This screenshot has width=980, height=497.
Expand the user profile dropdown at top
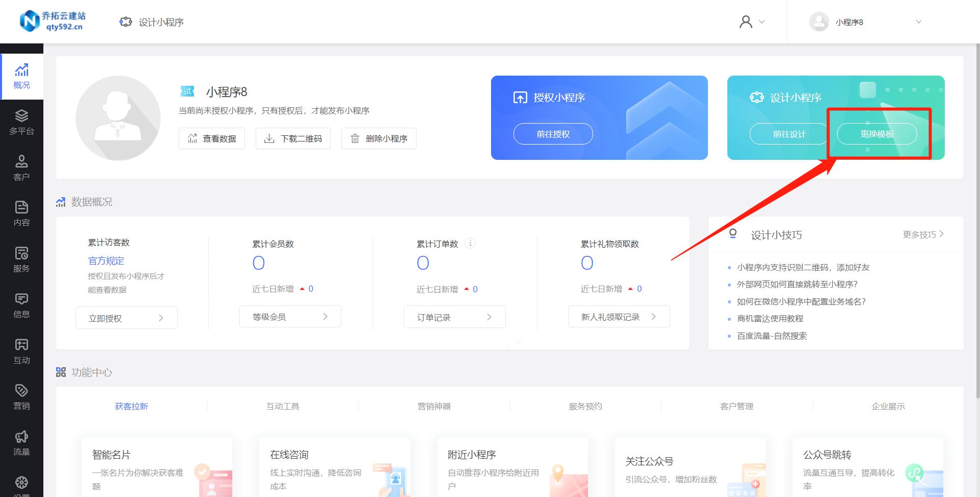pos(751,21)
